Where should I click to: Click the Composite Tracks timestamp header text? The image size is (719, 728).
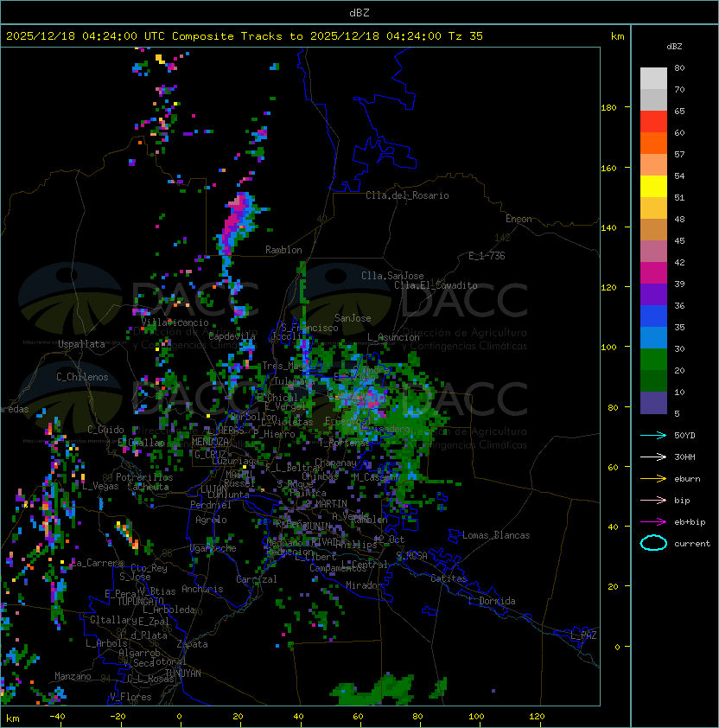tap(245, 35)
